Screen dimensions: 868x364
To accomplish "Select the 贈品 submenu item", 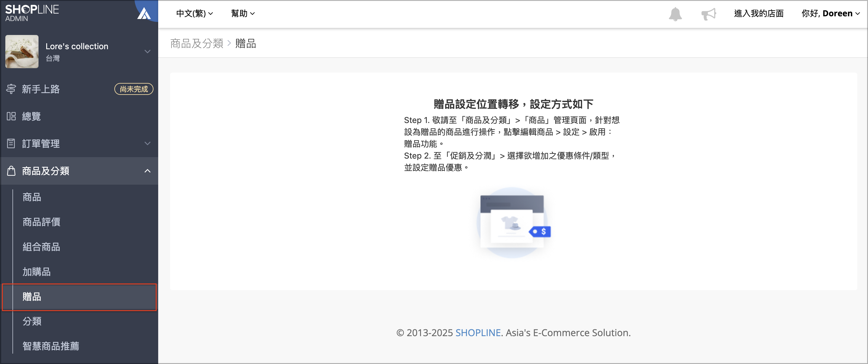I will tap(79, 297).
